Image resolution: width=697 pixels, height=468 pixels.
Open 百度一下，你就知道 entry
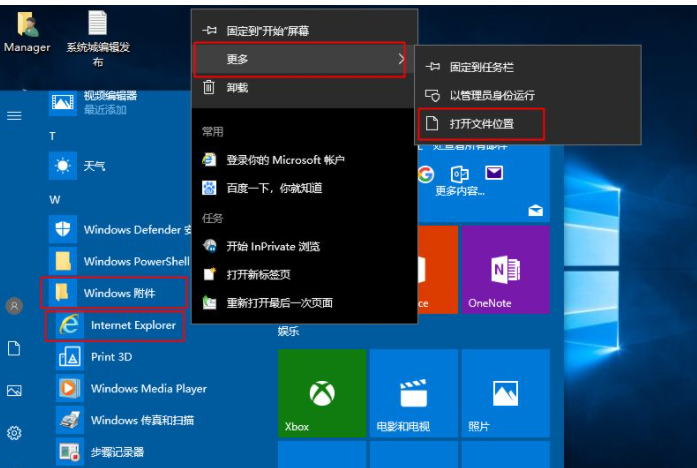point(304,188)
